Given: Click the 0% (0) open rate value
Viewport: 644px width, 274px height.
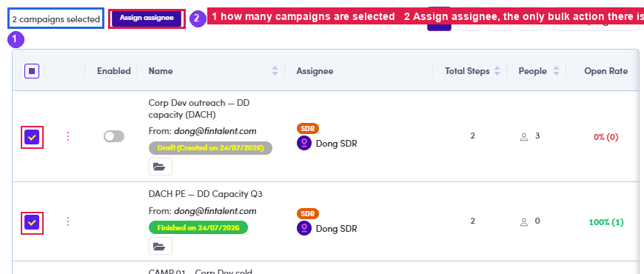Looking at the screenshot, I should point(606,137).
